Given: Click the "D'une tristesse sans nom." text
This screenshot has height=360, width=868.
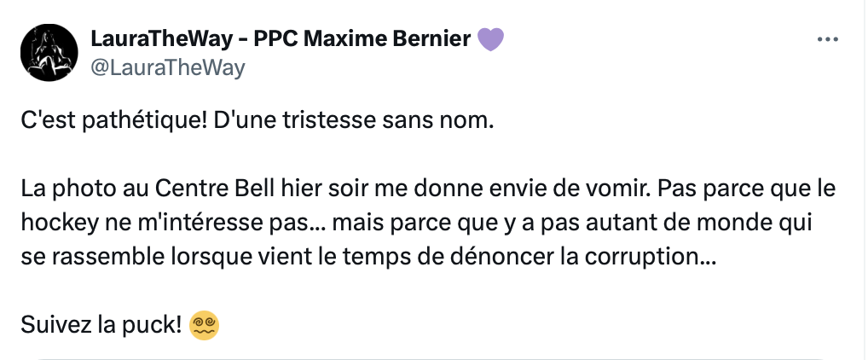Looking at the screenshot, I should (353, 121).
